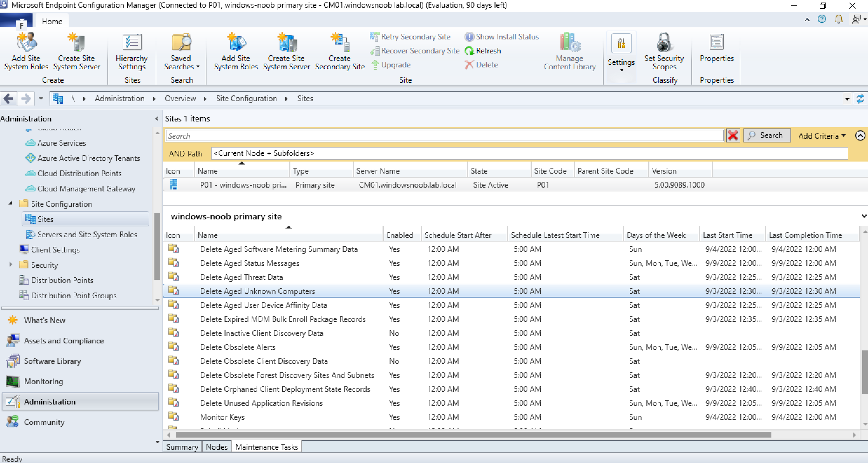Viewport: 868px width, 463px height.
Task: Sort tasks by the Enabled column header
Action: coord(402,235)
